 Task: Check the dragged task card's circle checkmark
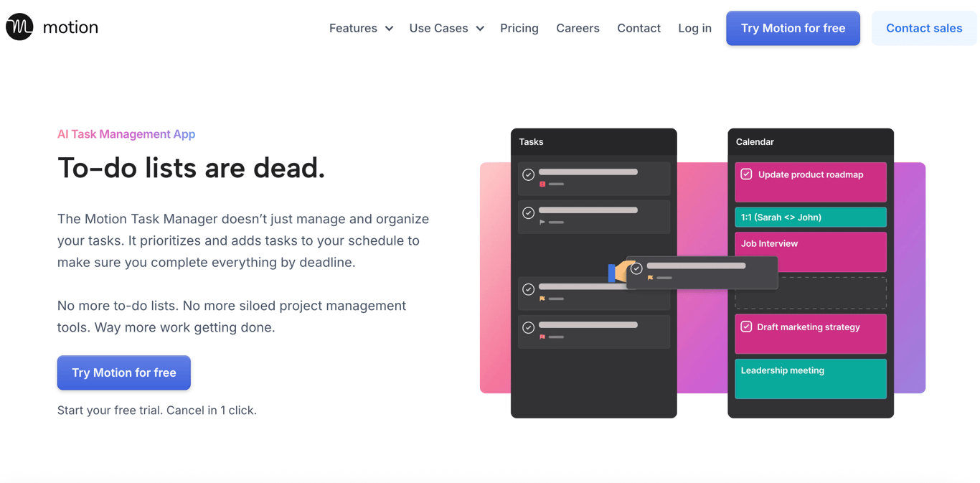pos(636,268)
